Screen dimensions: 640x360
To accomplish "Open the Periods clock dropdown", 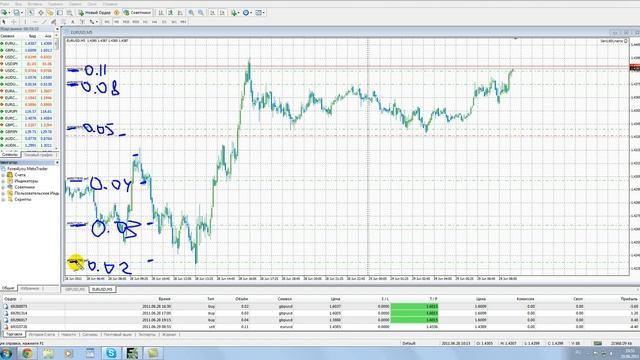I will tap(247, 13).
